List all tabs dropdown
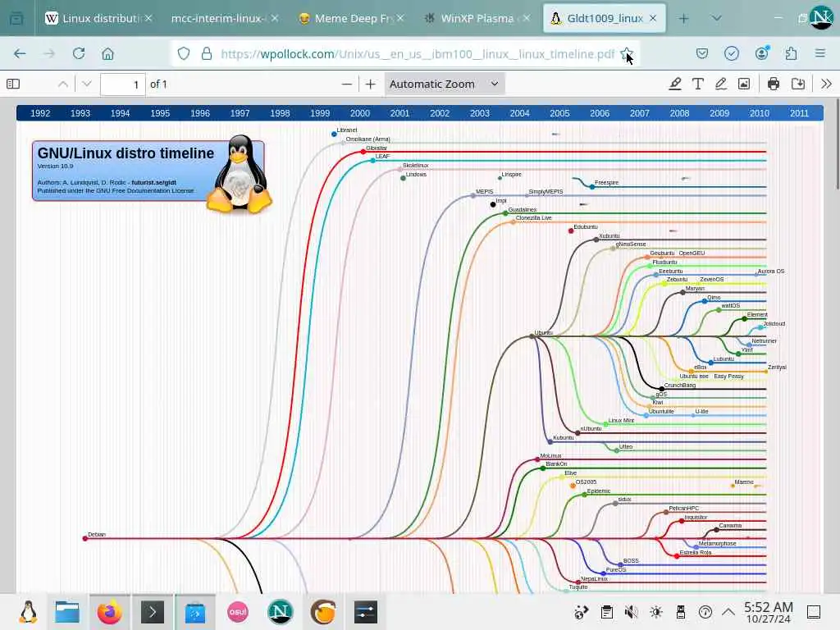 click(x=716, y=18)
